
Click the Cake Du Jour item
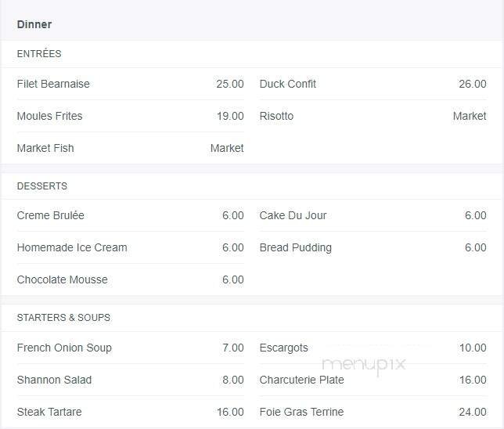pos(293,215)
